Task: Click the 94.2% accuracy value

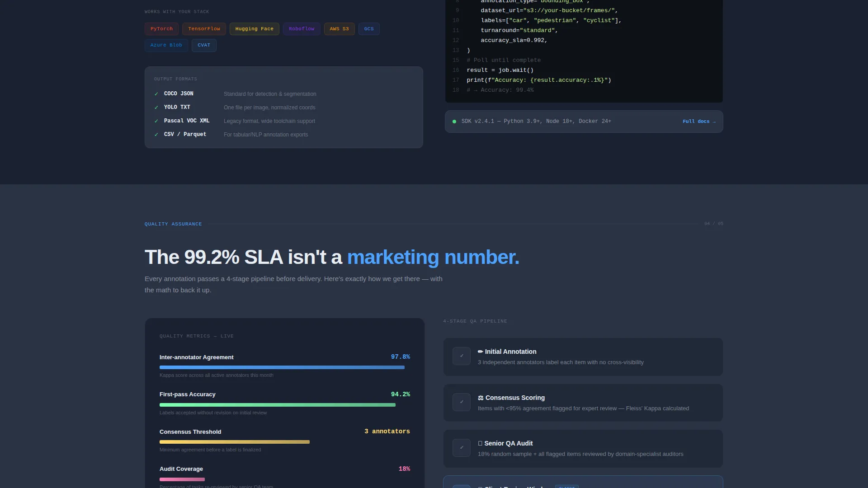Action: coord(401,394)
